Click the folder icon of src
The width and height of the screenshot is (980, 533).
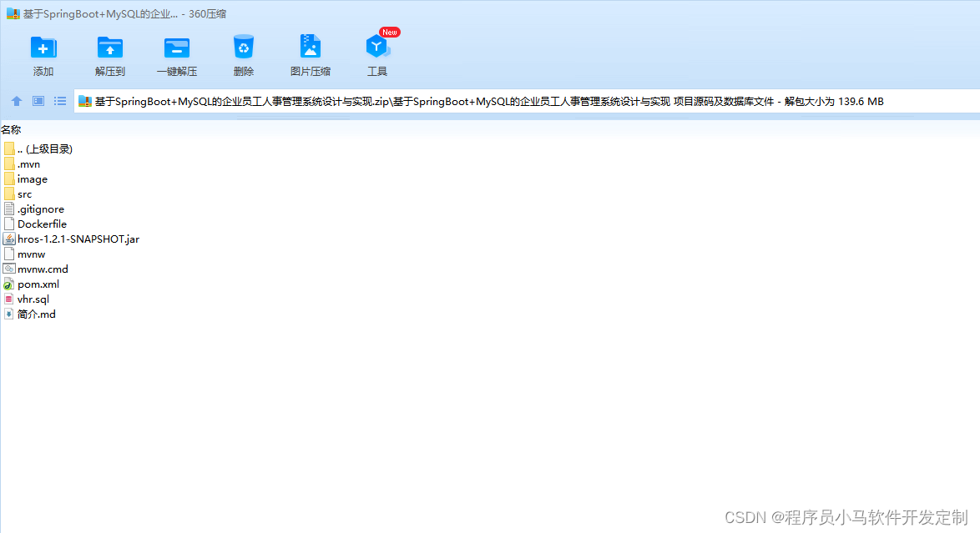[x=8, y=194]
